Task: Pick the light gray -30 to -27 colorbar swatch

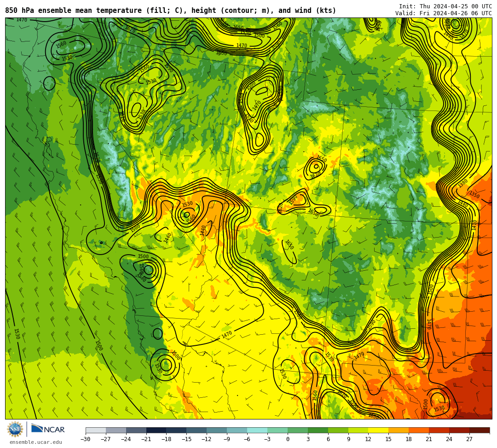Action: 96,430
